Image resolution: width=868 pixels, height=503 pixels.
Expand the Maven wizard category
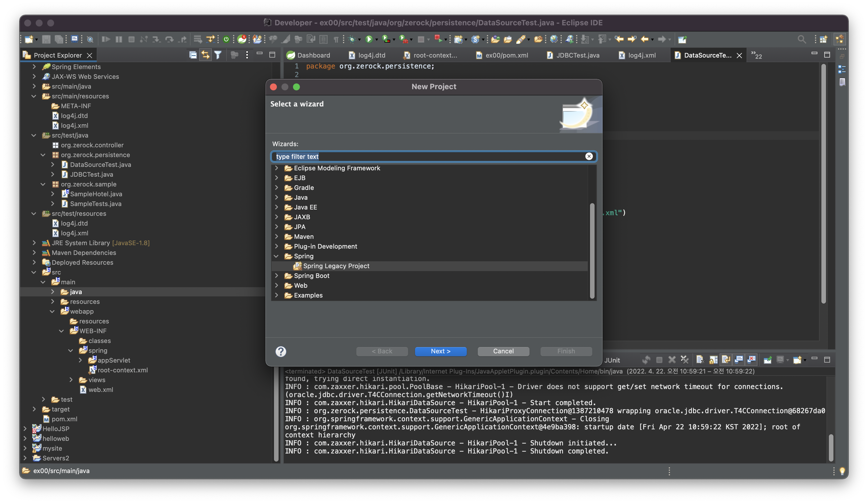[x=276, y=237]
